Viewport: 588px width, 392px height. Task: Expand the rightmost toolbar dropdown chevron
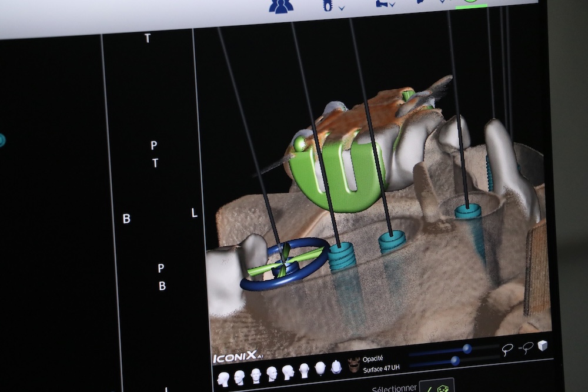coord(442,2)
